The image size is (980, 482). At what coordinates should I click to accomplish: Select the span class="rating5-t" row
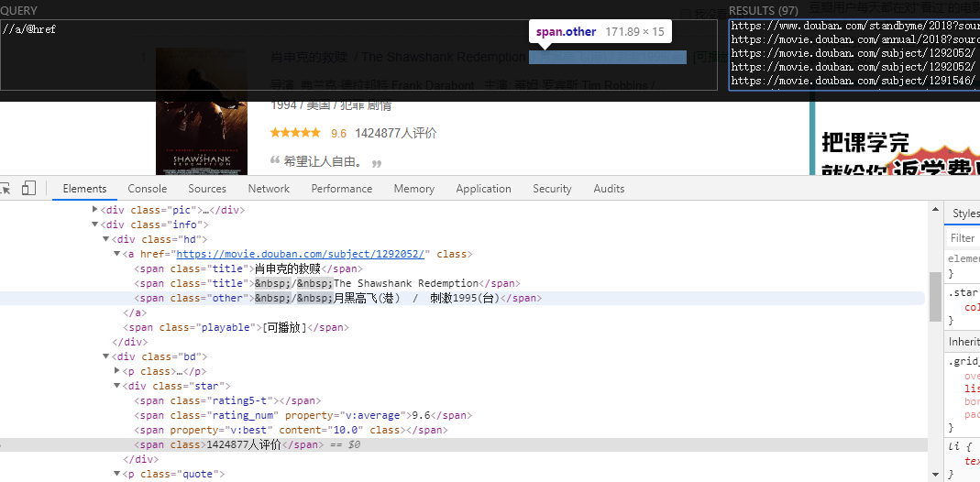tap(227, 400)
